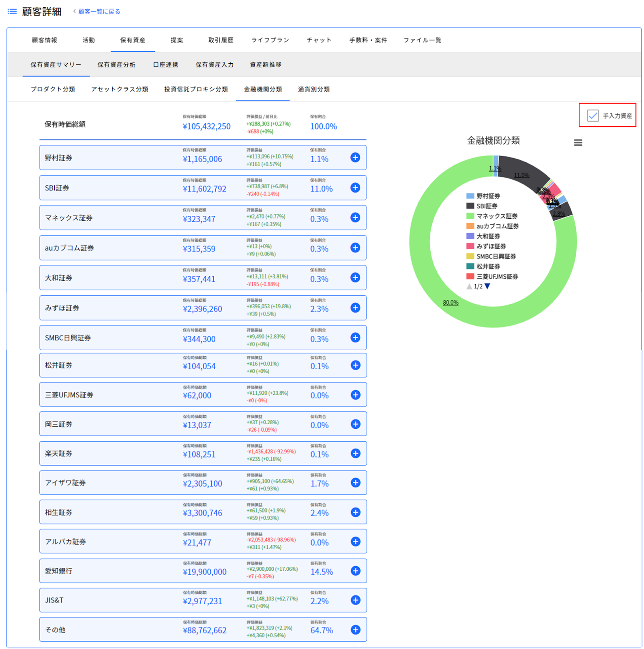Toggle 松井証券 legend color swatch
644x649 pixels.
click(470, 266)
